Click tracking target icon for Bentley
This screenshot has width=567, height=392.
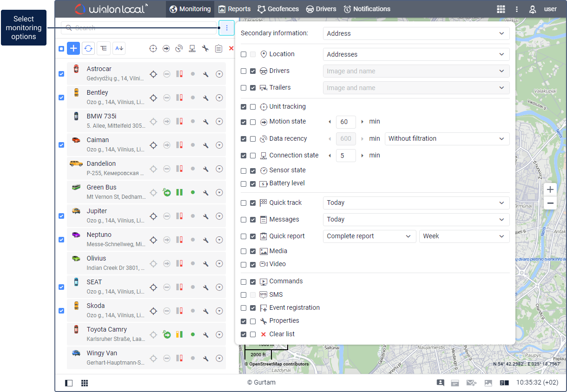(153, 98)
